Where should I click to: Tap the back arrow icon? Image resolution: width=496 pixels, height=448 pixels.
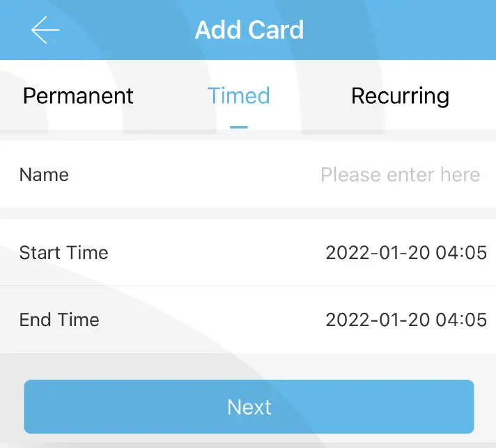click(45, 31)
